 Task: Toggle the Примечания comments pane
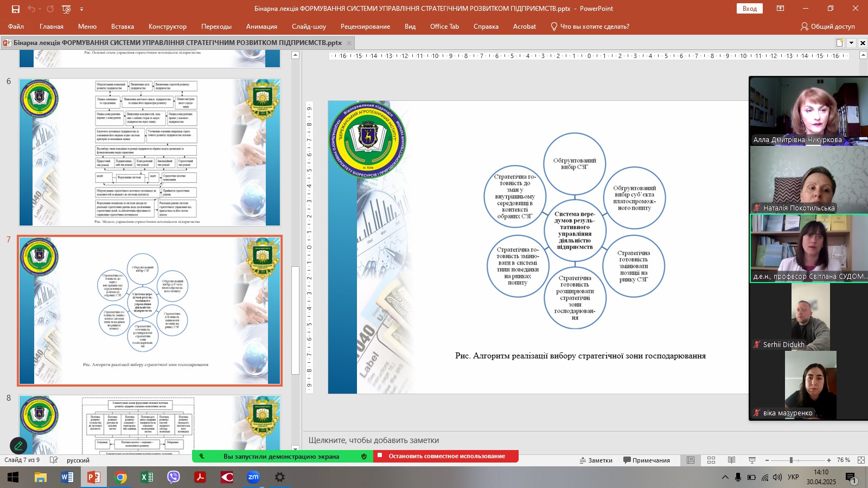[647, 460]
